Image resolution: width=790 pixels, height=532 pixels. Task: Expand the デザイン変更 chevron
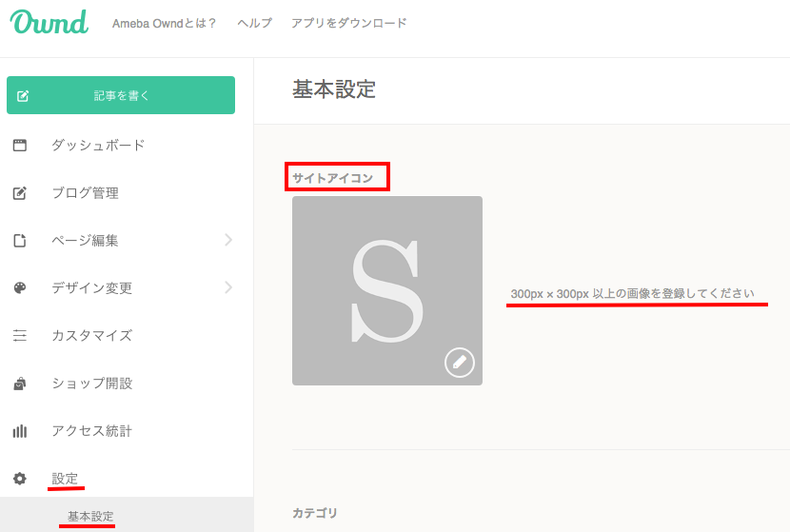(x=228, y=287)
